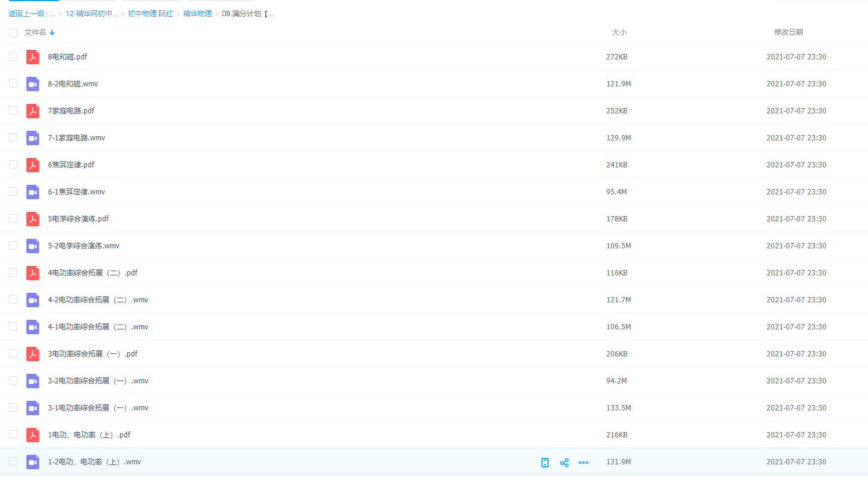Click the video icon for 3-1电功率综合拓展（一）.wmv
The width and height of the screenshot is (868, 477).
pyautogui.click(x=33, y=408)
